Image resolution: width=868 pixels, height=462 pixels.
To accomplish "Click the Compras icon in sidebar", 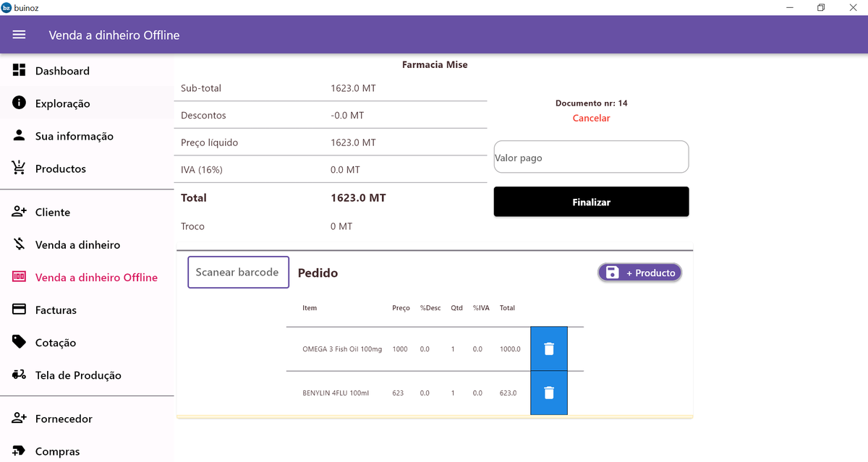I will point(20,450).
